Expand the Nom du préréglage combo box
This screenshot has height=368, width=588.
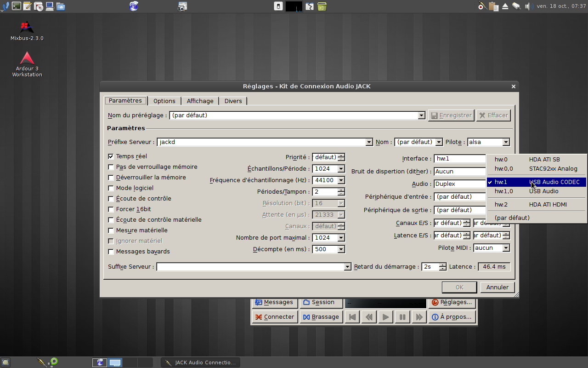[421, 115]
